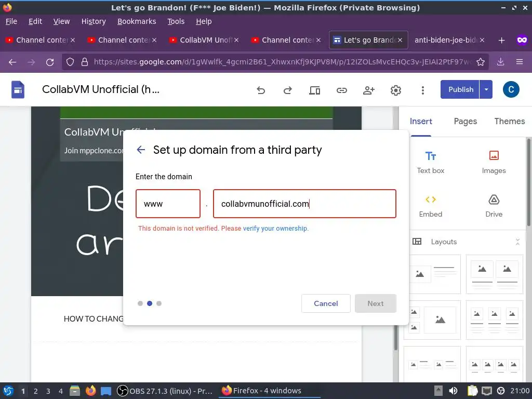The width and height of the screenshot is (532, 399).
Task: Switch to the Pages tab
Action: pos(465,122)
